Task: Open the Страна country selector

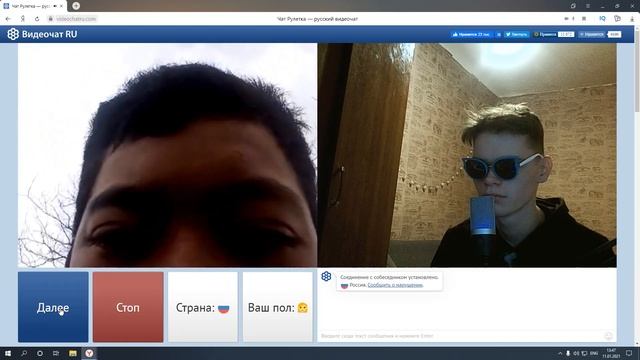Action: (x=202, y=307)
